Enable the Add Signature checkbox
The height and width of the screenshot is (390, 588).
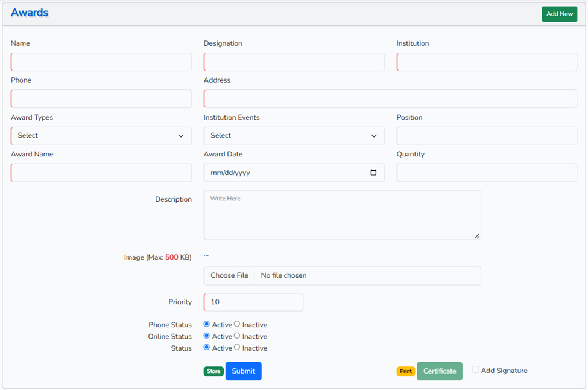[475, 370]
